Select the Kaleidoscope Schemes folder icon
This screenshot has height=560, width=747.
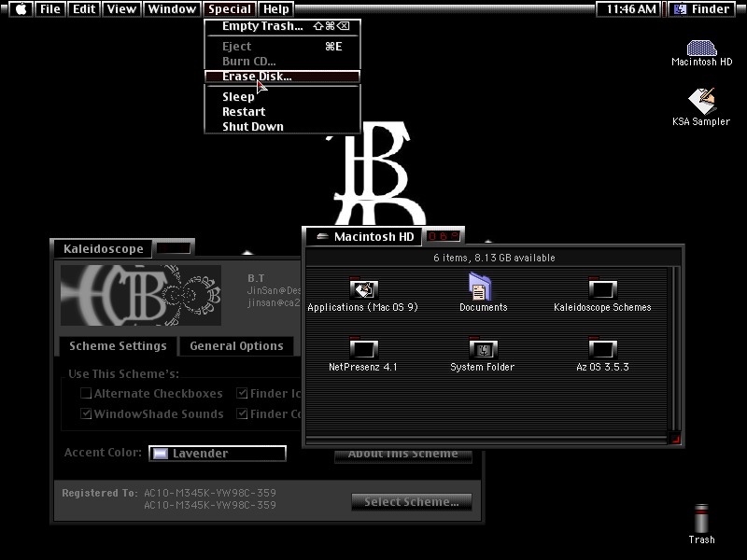(x=602, y=288)
